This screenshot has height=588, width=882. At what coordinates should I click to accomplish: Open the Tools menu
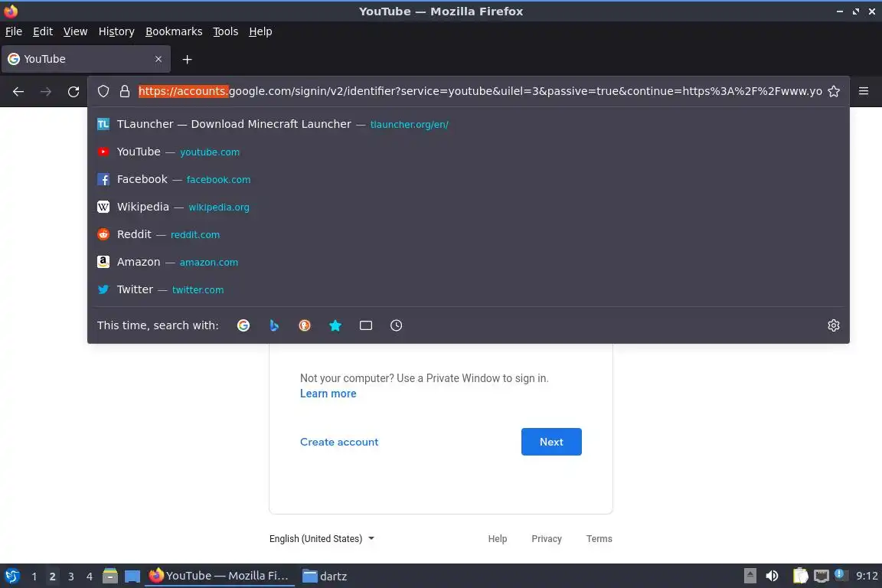226,31
